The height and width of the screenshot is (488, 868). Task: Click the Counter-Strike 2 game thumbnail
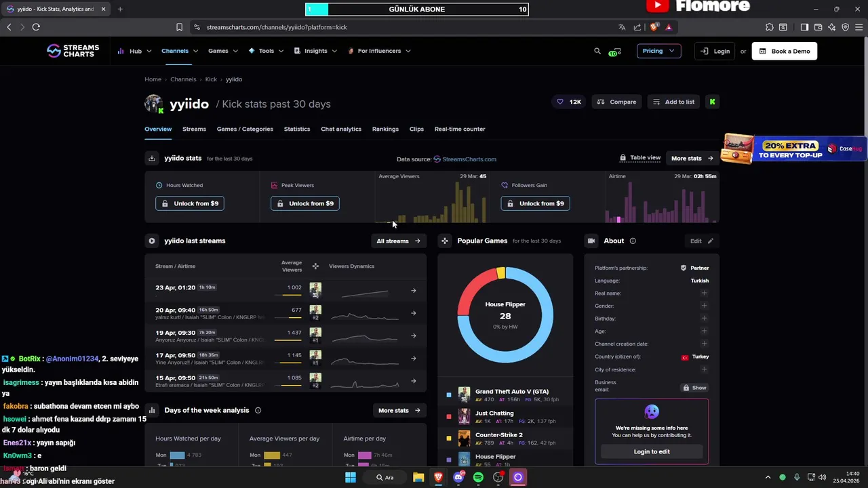click(x=464, y=439)
